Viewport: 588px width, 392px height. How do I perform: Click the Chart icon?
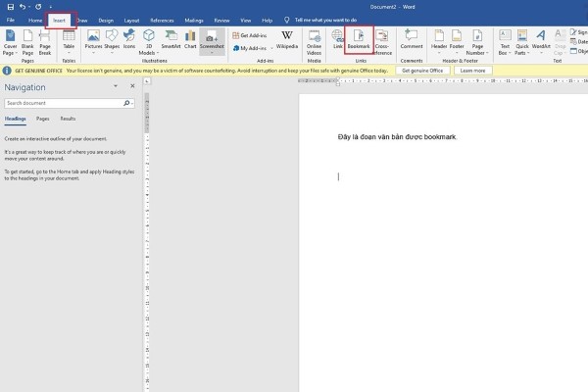point(190,45)
